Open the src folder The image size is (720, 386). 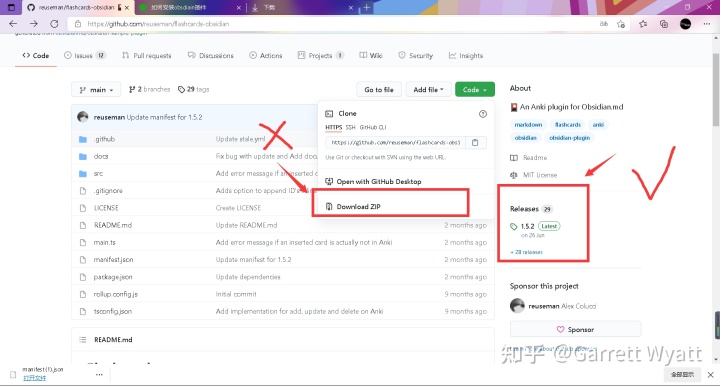tap(98, 173)
